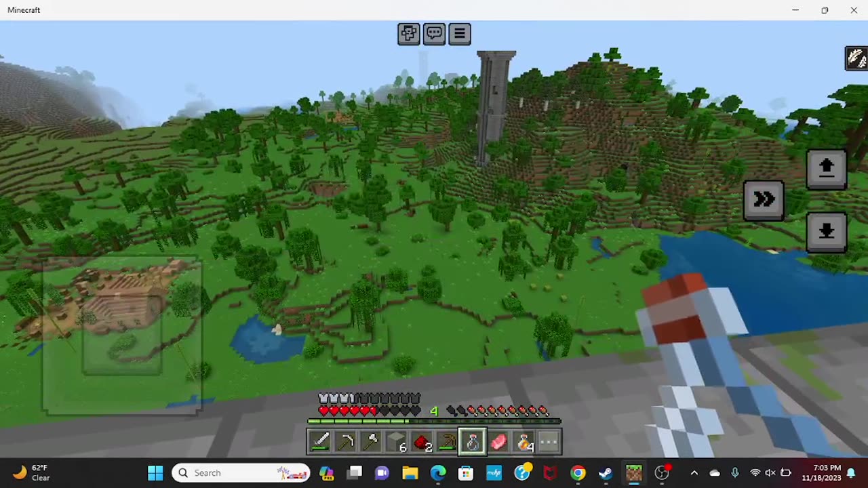Tap the feather status icon top right
The image size is (868, 488).
pyautogui.click(x=856, y=58)
